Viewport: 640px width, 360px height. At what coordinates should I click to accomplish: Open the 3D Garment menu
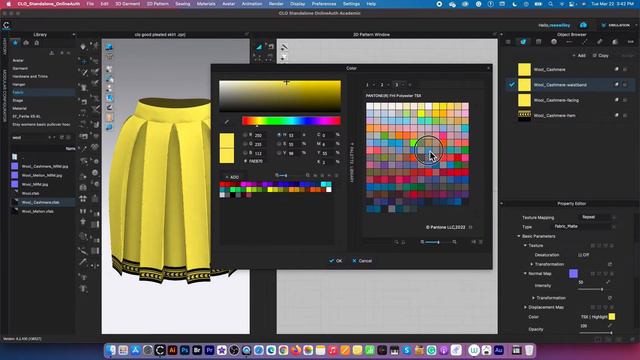coord(127,4)
